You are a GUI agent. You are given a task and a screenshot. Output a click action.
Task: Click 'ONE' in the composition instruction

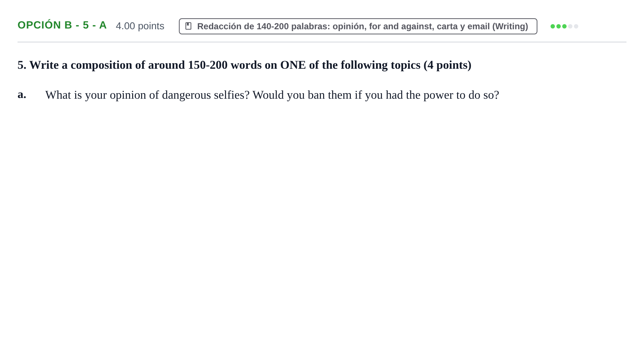pos(293,65)
